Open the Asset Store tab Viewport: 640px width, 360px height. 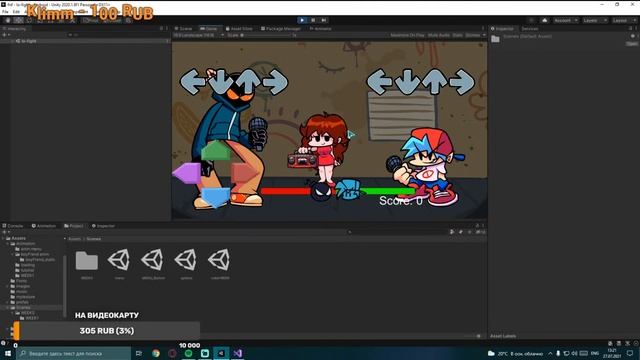click(x=239, y=29)
